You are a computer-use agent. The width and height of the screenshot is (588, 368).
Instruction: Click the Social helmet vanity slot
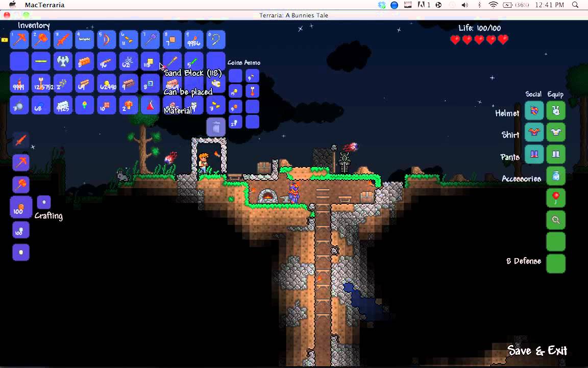point(534,111)
